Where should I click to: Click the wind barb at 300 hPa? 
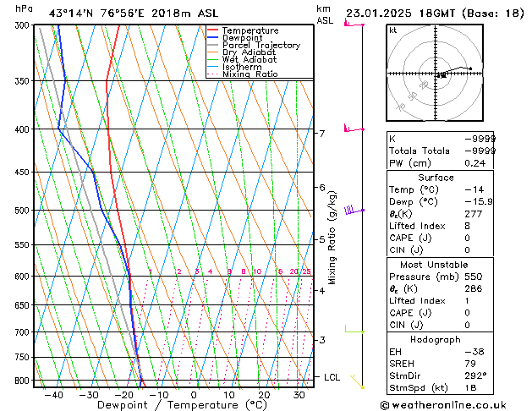(354, 24)
